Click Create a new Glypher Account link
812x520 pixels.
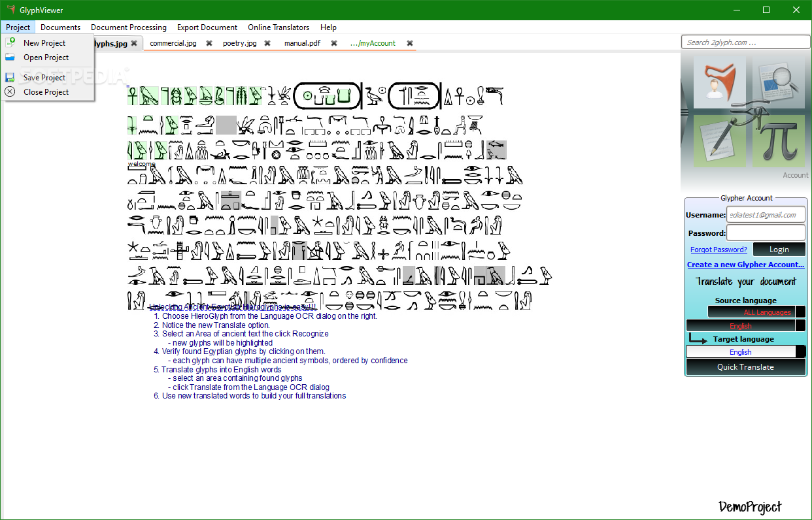point(745,265)
